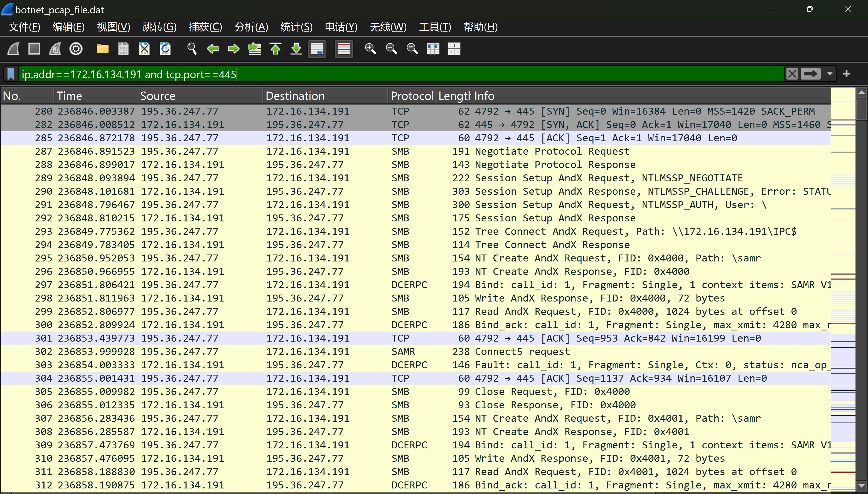The height and width of the screenshot is (494, 868).
Task: Reload the capture file icon
Action: 165,49
